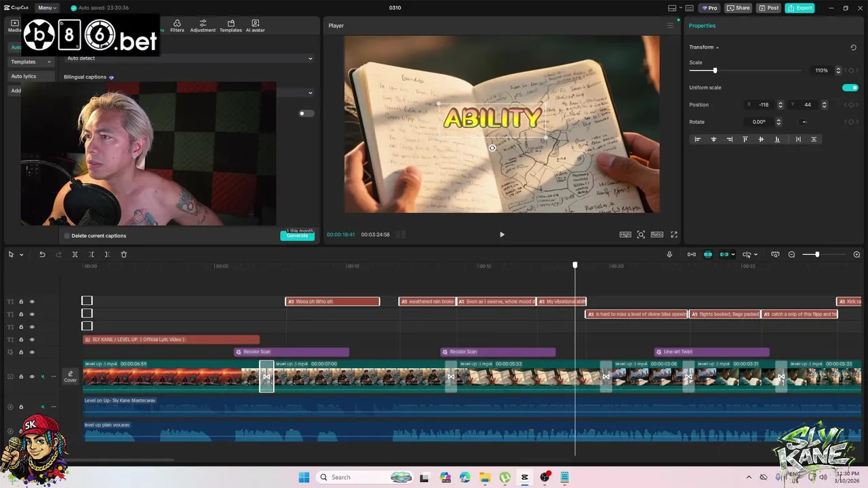Click the Post button
This screenshot has width=868, height=488.
tap(769, 8)
